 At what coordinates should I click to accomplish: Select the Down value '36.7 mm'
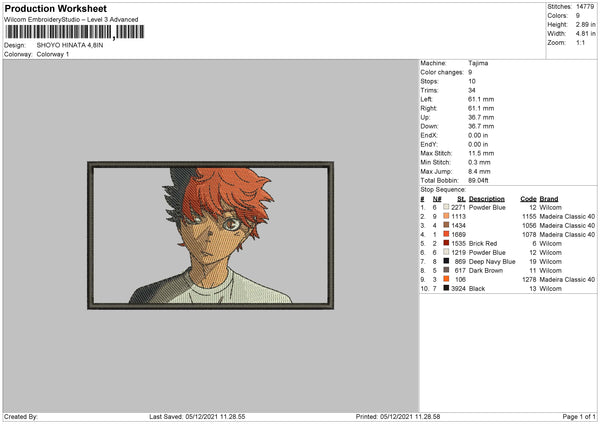pyautogui.click(x=481, y=126)
